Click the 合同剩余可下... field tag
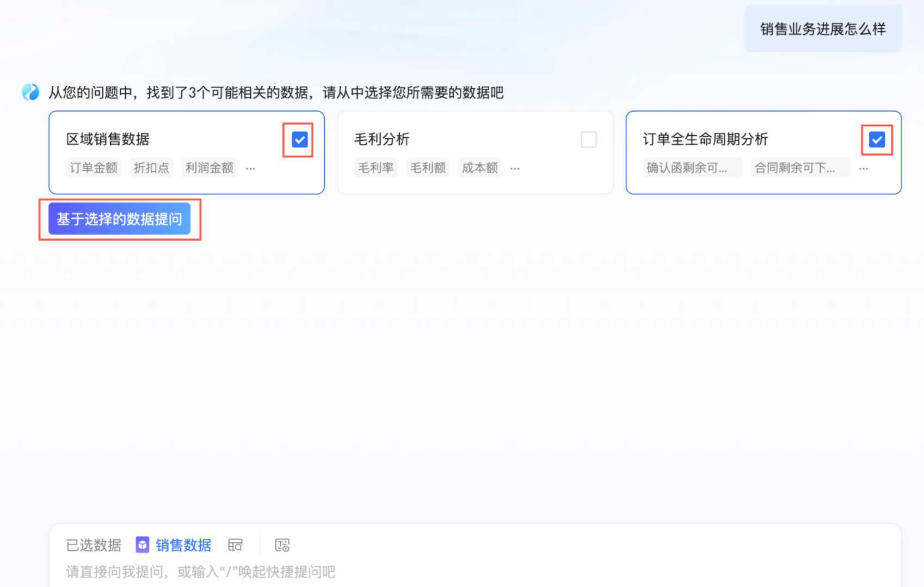The image size is (924, 587). [800, 168]
